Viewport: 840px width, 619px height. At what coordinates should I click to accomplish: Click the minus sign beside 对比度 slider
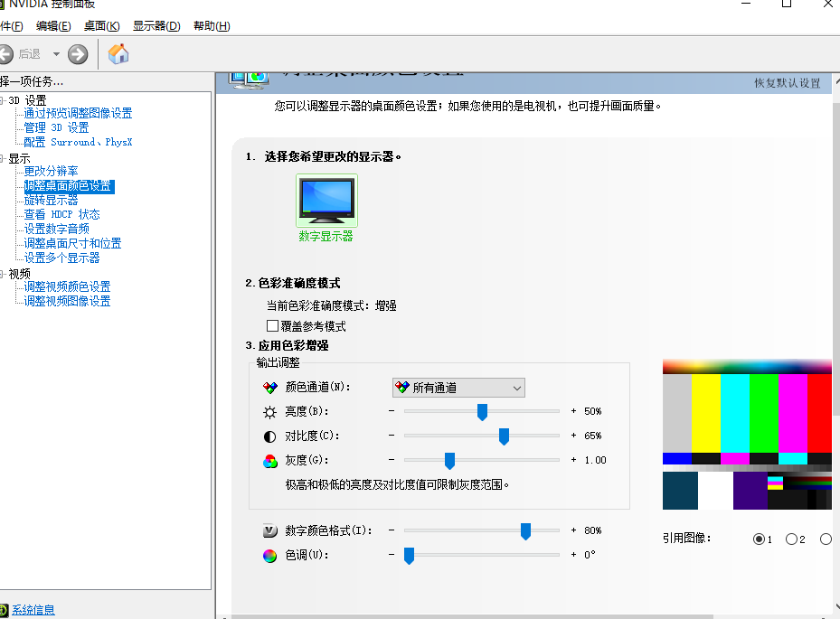(x=392, y=436)
